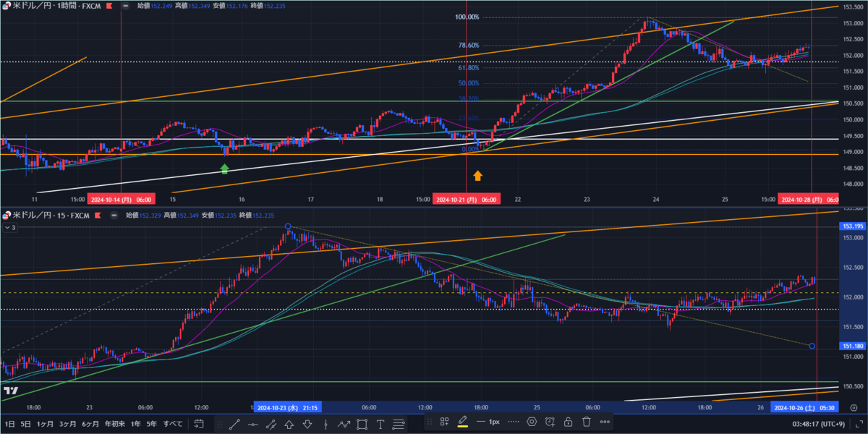This screenshot has width=868, height=434.
Task: Open more options three-dot menu
Action: pyautogui.click(x=605, y=422)
